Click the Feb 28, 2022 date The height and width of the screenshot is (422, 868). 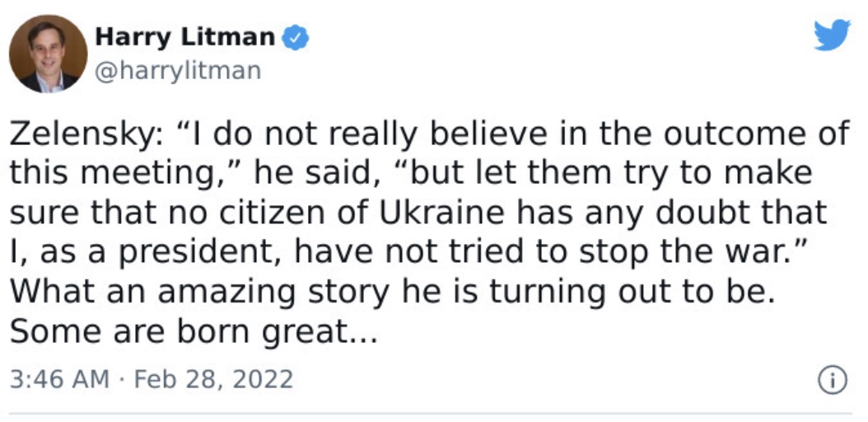tap(213, 380)
